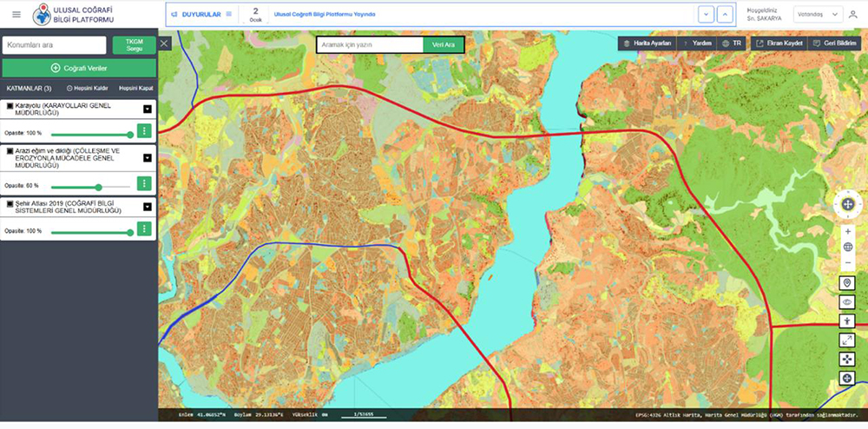
Task: Toggle the Arazi eğim ve dikliği layer checkbox
Action: [x=10, y=151]
